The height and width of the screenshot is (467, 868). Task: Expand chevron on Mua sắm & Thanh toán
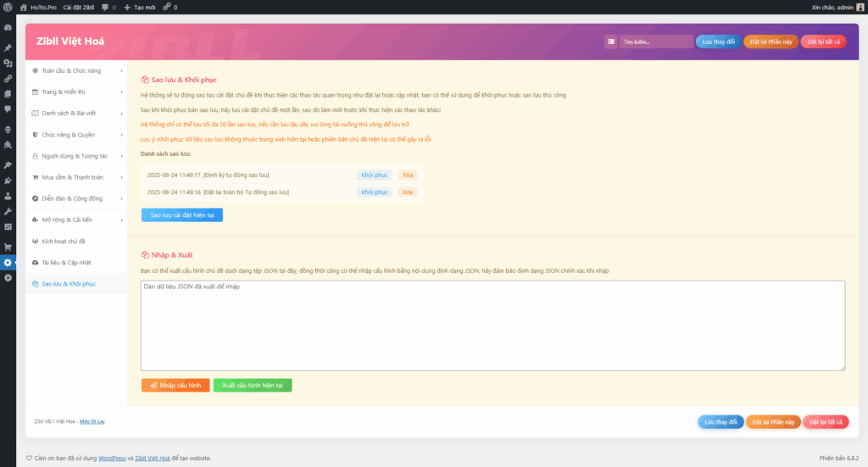tap(122, 178)
